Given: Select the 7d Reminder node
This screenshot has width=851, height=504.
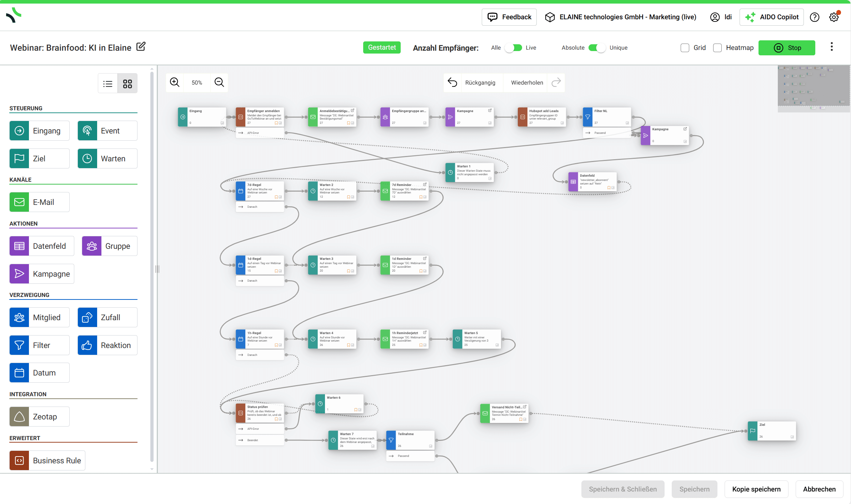Looking at the screenshot, I should (405, 191).
